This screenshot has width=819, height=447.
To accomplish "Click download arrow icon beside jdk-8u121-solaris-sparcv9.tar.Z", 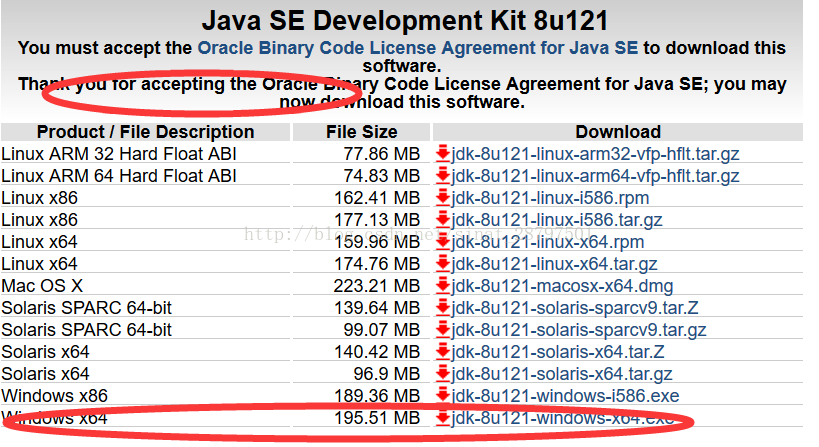I will pos(443,308).
